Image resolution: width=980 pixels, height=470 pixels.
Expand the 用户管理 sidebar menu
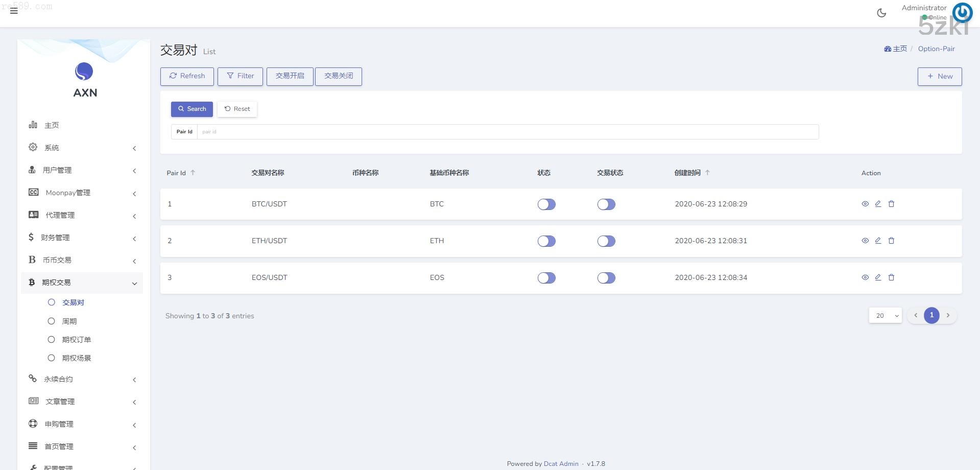(x=82, y=170)
